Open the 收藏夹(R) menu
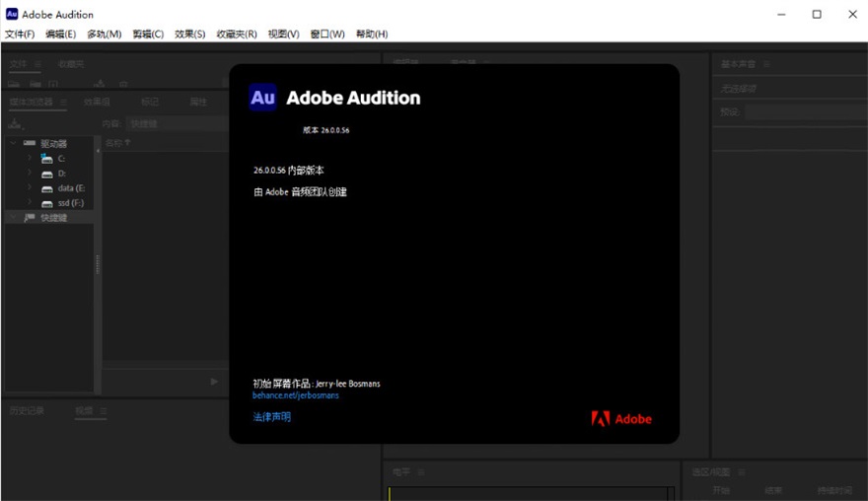Viewport: 868px width, 501px height. (x=237, y=35)
